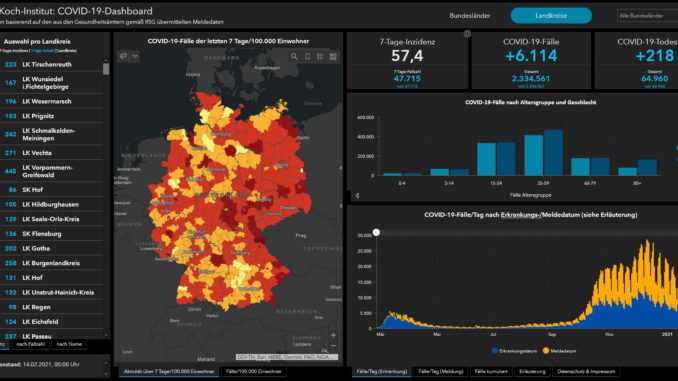The height and width of the screenshot is (381, 678).
Task: Select LK Hildburghausen row
Action: (51, 204)
